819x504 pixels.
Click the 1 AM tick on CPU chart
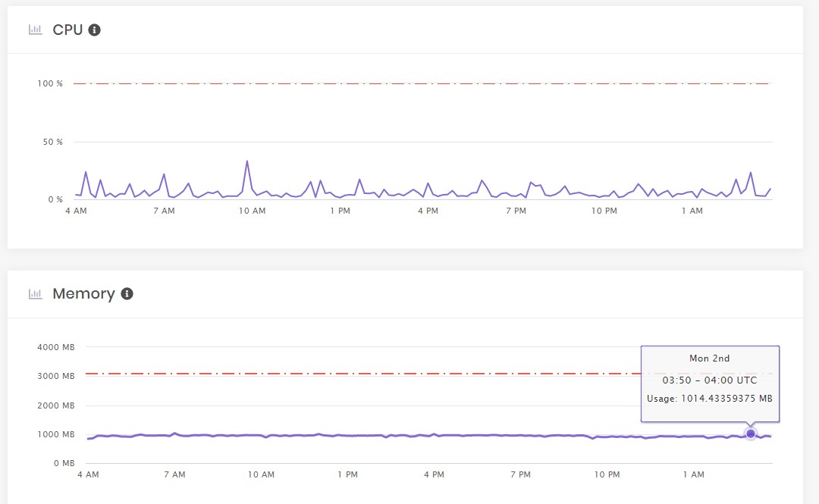pos(692,211)
